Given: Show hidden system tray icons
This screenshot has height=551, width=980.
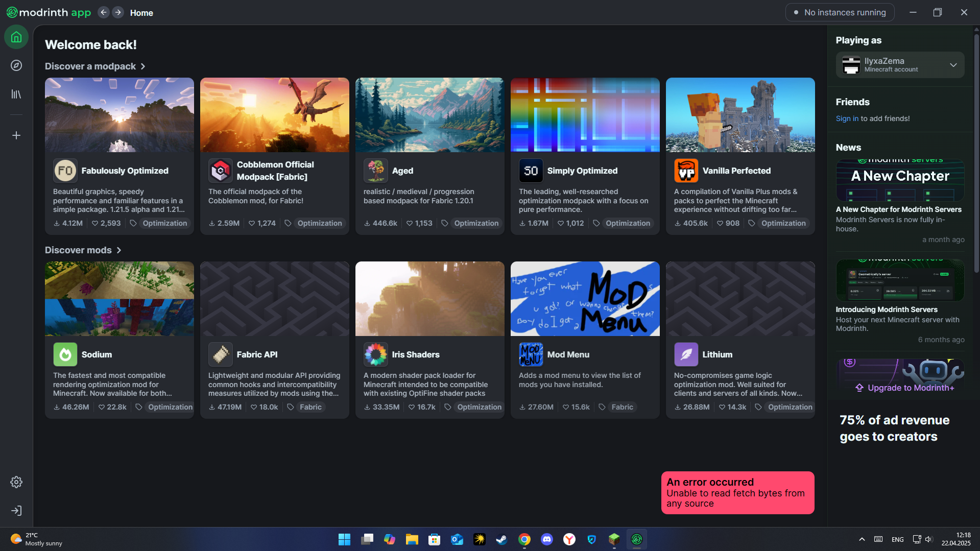Looking at the screenshot, I should pos(862,539).
